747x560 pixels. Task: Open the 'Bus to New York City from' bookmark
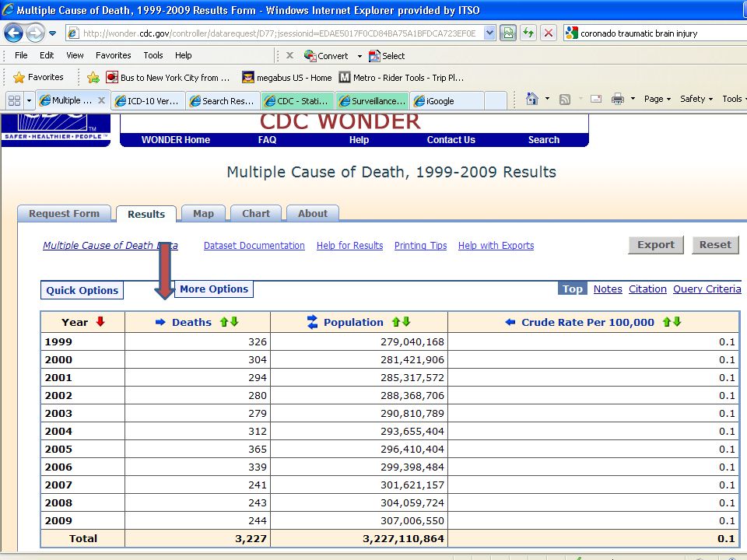click(168, 77)
